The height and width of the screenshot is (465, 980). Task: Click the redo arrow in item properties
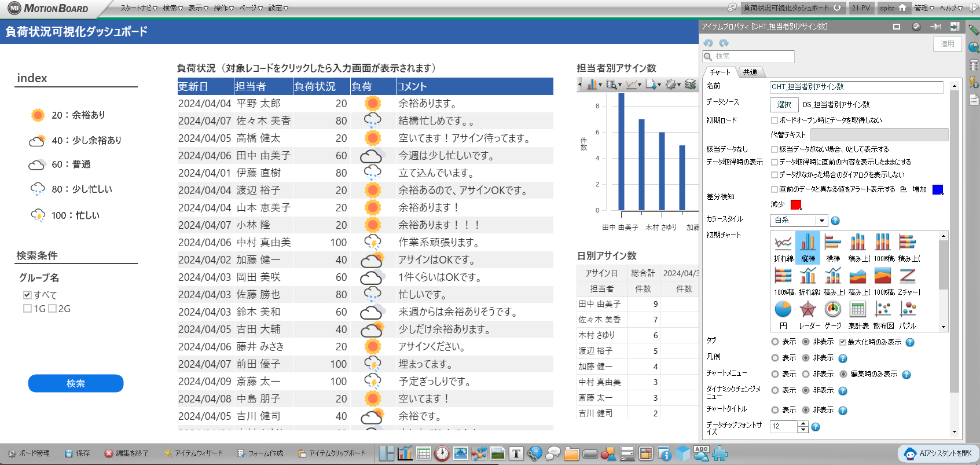(724, 43)
